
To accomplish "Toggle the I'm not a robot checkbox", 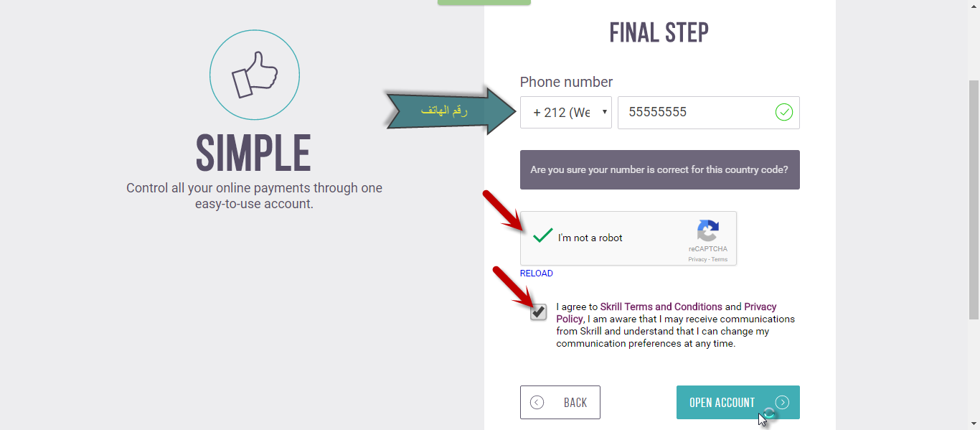I will (x=543, y=236).
